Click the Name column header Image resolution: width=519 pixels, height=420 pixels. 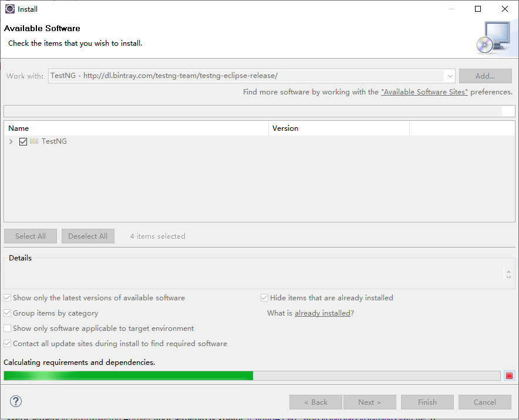[136, 128]
